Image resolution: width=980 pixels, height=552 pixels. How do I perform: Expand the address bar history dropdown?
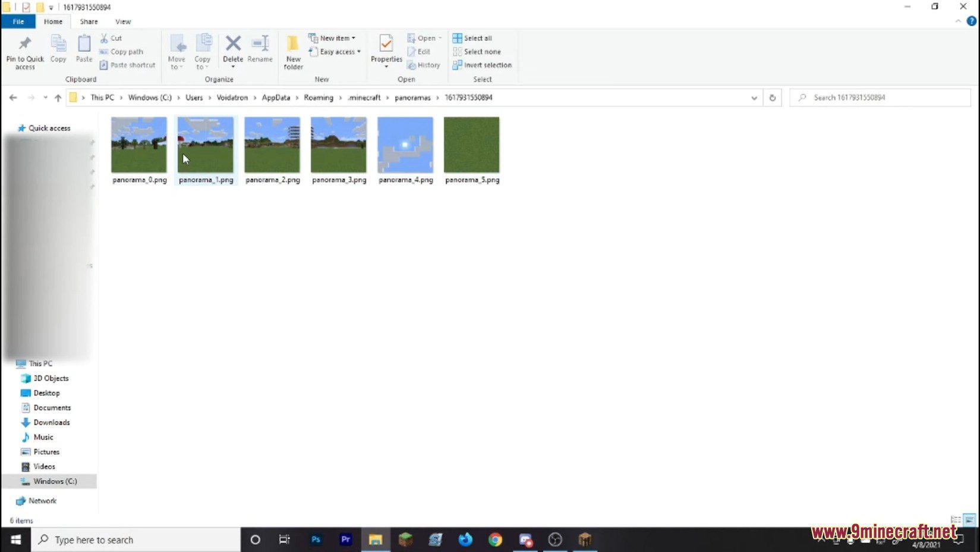coord(754,98)
